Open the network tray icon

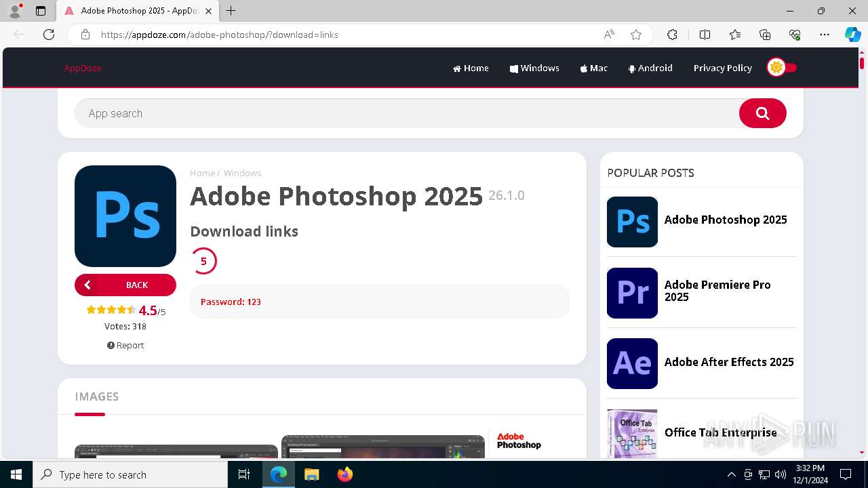click(764, 474)
